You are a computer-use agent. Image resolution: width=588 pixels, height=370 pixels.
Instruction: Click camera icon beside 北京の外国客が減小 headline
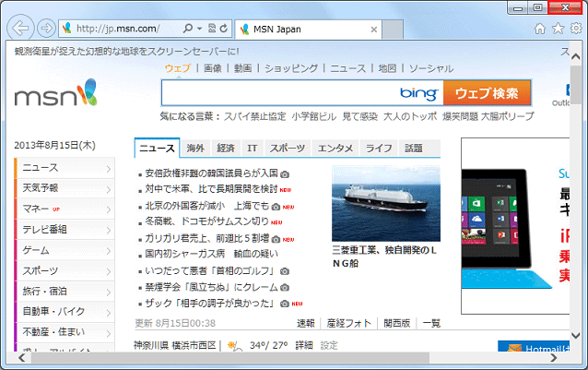point(276,207)
